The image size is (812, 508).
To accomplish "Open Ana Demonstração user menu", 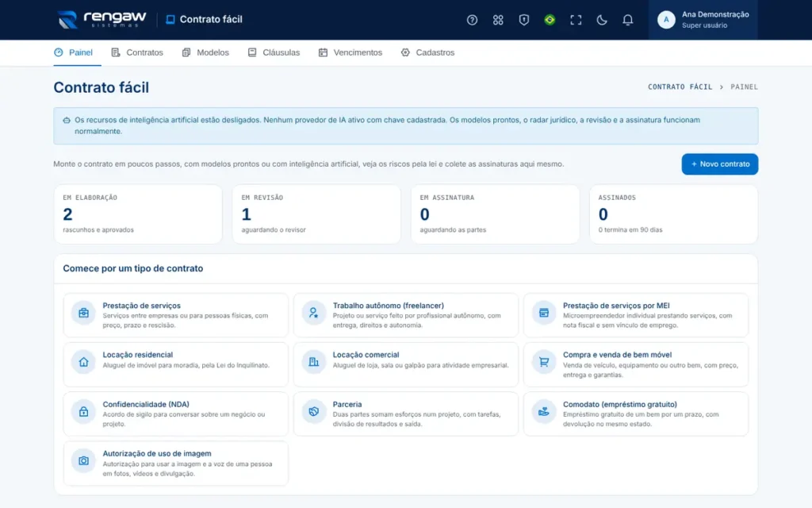I will (703, 20).
